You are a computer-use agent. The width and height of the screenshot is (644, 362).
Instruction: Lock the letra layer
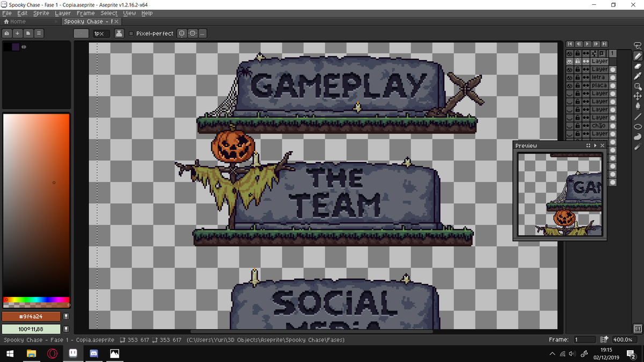pyautogui.click(x=578, y=78)
